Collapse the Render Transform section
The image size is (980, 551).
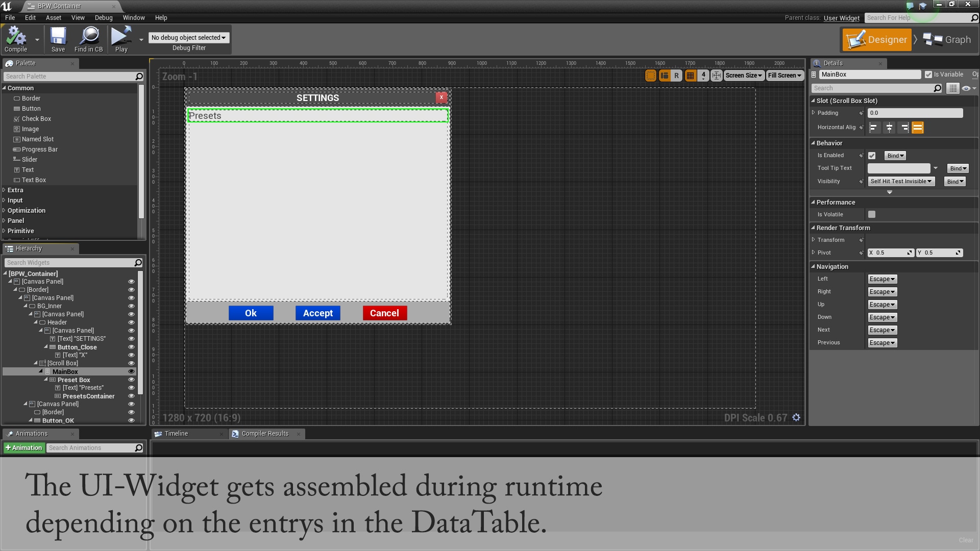[x=814, y=228]
